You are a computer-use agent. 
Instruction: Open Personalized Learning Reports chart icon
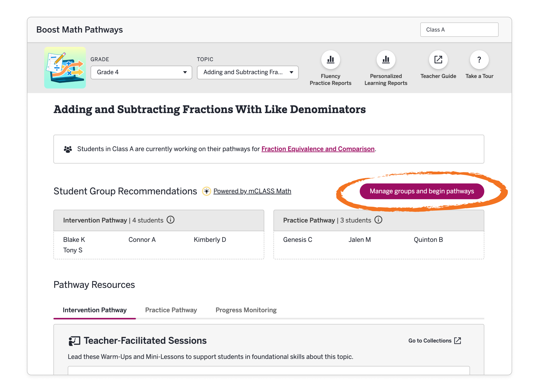tap(386, 60)
